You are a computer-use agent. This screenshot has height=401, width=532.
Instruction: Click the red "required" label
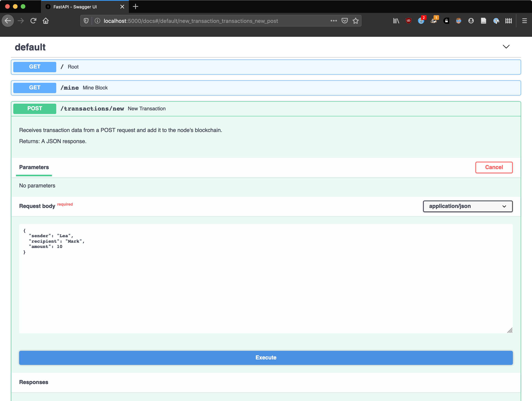pyautogui.click(x=65, y=204)
